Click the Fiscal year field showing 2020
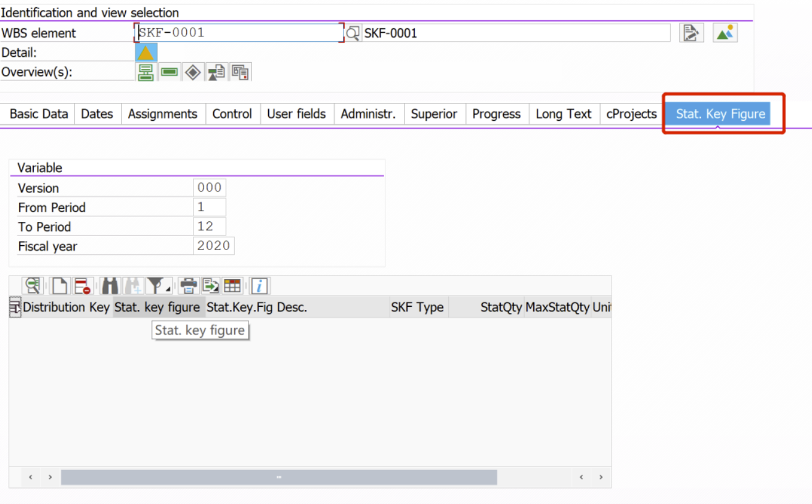812x504 pixels. point(214,245)
